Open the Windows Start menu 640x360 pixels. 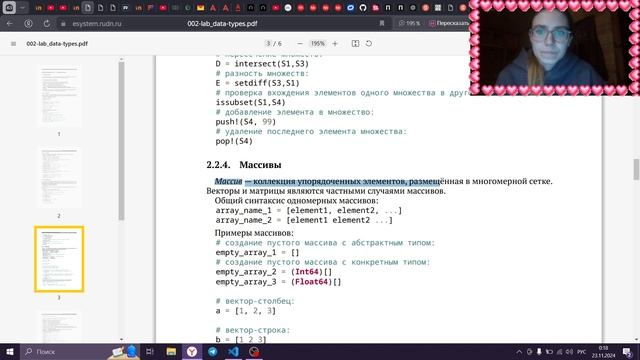click(x=10, y=351)
